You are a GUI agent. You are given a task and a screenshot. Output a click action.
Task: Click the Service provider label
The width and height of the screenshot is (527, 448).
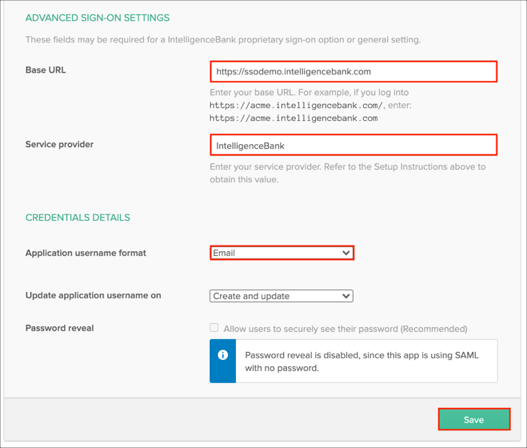[59, 144]
